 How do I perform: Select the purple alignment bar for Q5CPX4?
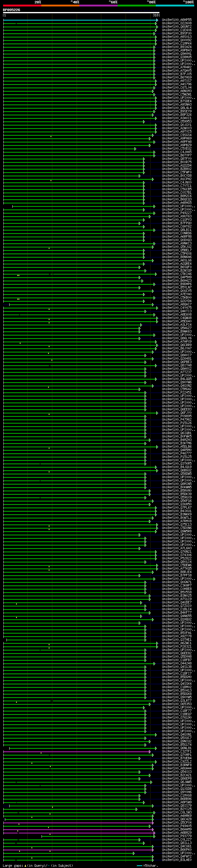78,823
